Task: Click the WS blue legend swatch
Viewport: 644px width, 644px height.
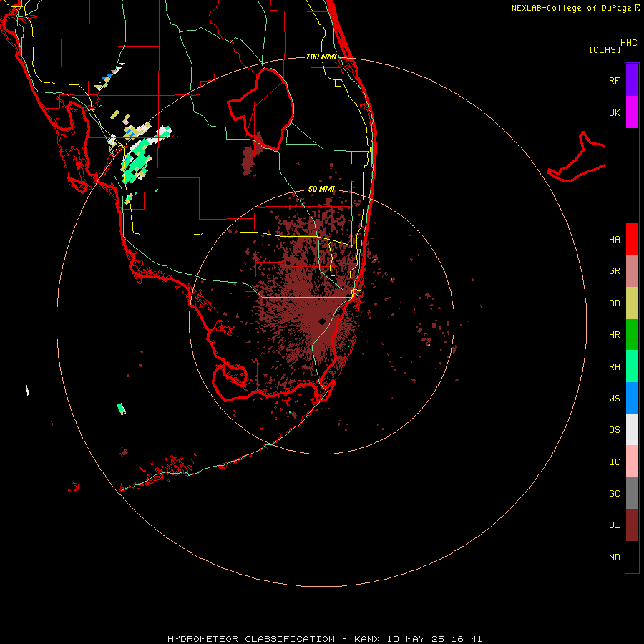Action: 632,398
